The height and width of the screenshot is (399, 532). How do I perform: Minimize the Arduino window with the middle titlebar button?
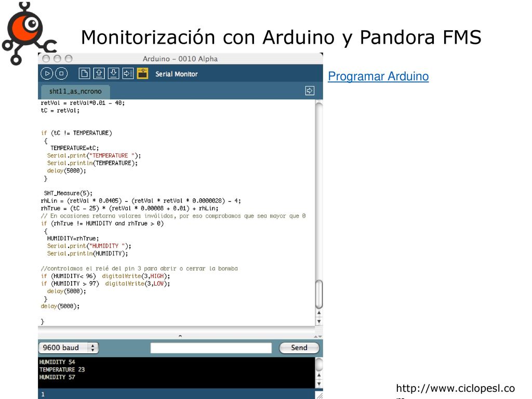pos(57,59)
